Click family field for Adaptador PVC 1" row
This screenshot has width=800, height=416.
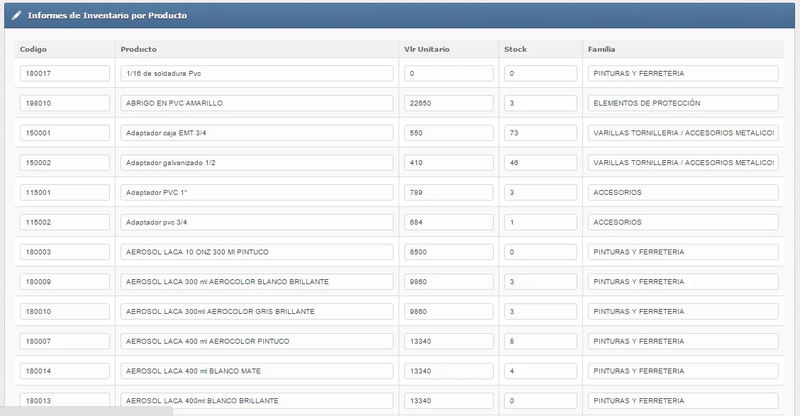pyautogui.click(x=682, y=192)
